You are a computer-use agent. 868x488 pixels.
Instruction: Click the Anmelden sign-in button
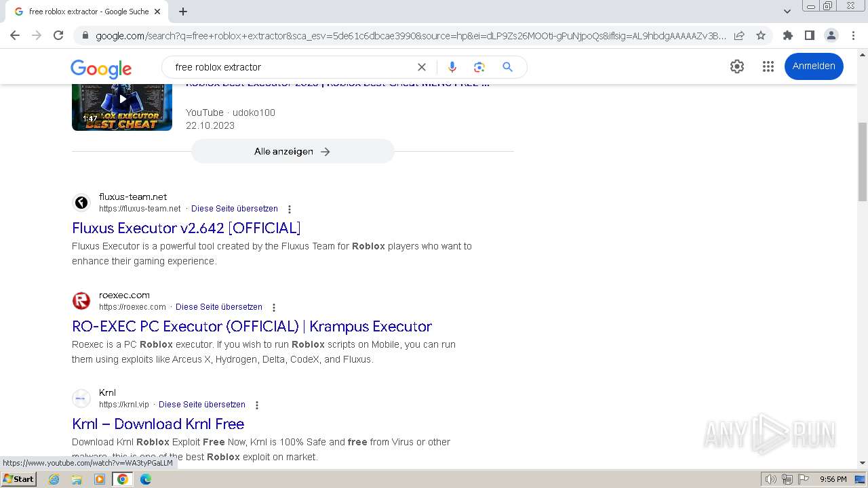point(814,66)
